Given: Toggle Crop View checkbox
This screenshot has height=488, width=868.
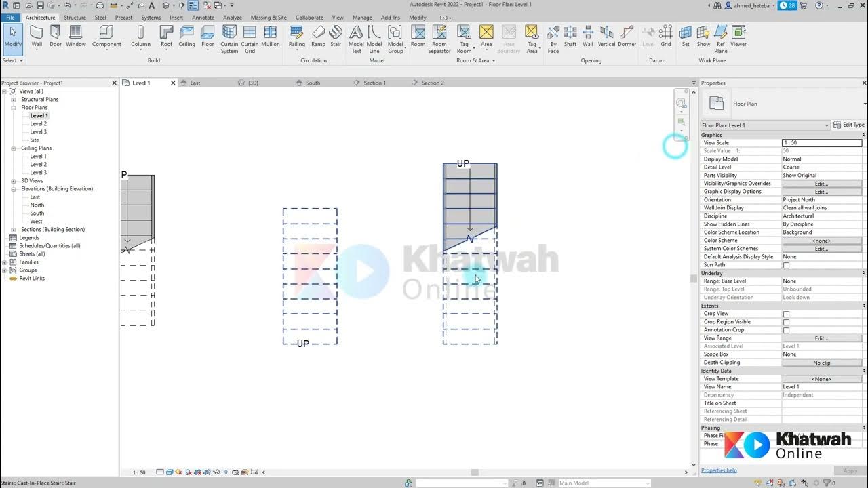Looking at the screenshot, I should pyautogui.click(x=787, y=314).
